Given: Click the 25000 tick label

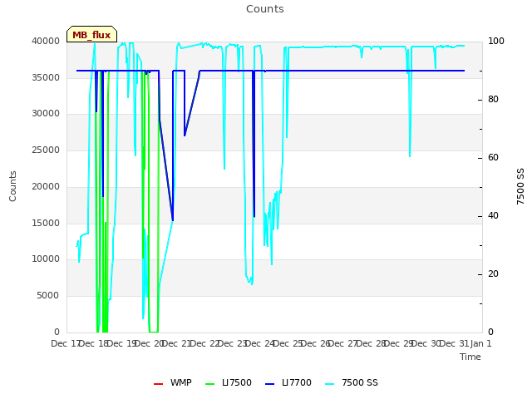Looking at the screenshot, I should click(46, 150).
